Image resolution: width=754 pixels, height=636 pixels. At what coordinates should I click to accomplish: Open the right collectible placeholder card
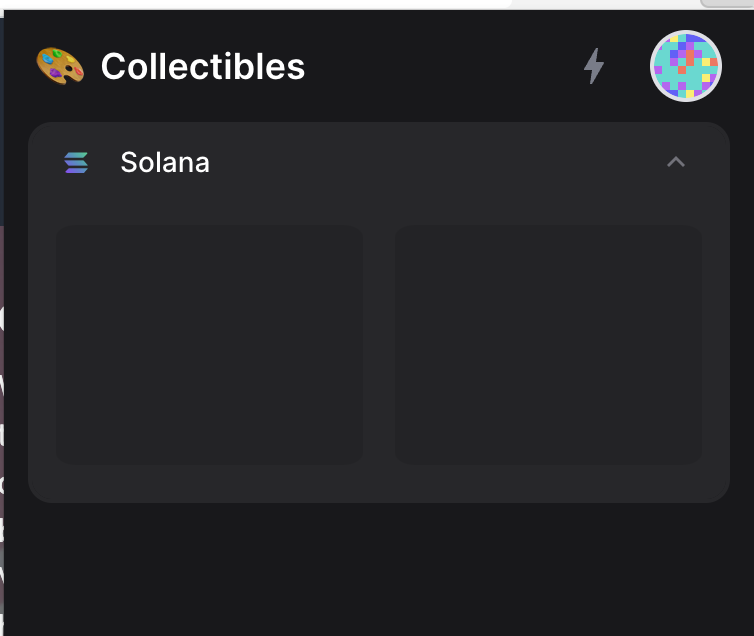[548, 345]
